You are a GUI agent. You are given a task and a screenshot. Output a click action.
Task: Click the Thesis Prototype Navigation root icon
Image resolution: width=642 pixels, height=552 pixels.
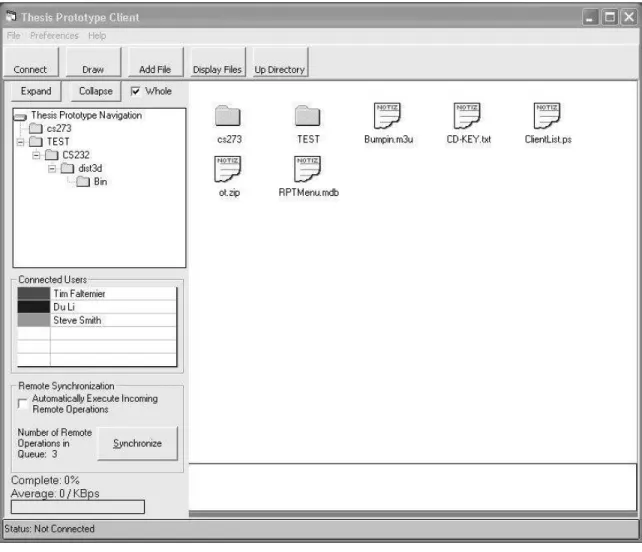pyautogui.click(x=20, y=117)
